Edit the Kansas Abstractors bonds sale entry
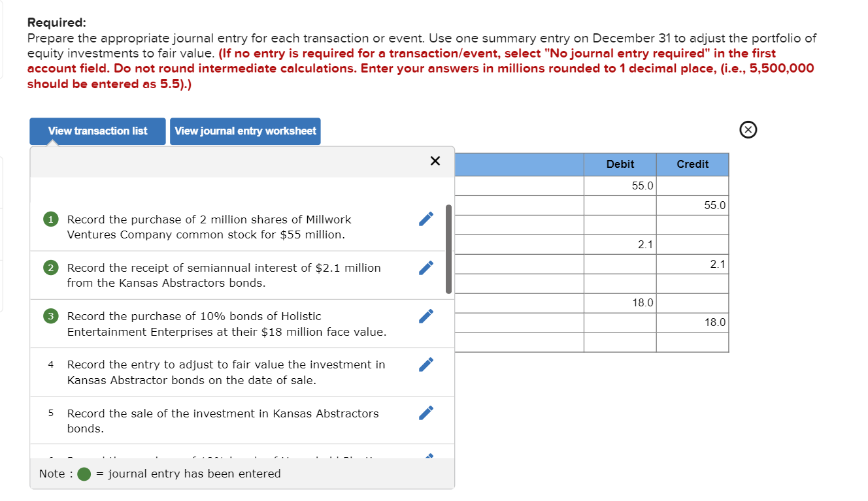The height and width of the screenshot is (501, 868). tap(426, 413)
